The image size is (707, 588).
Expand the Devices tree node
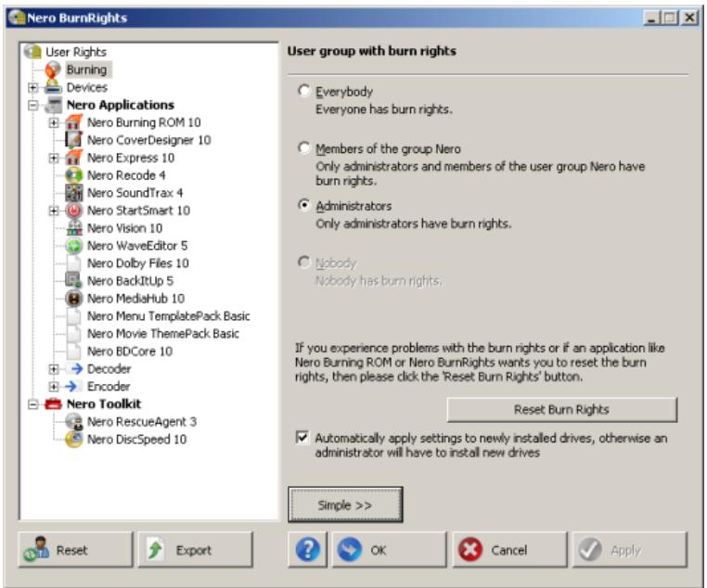click(x=32, y=87)
